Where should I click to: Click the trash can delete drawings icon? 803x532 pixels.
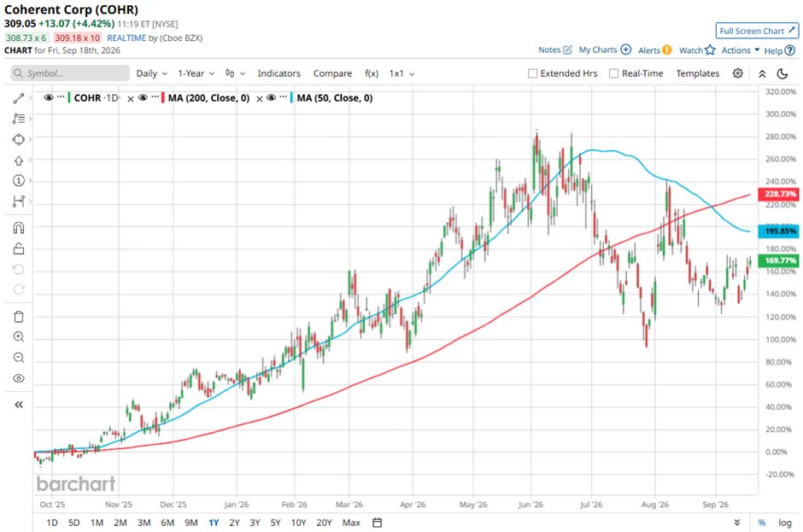(19, 317)
